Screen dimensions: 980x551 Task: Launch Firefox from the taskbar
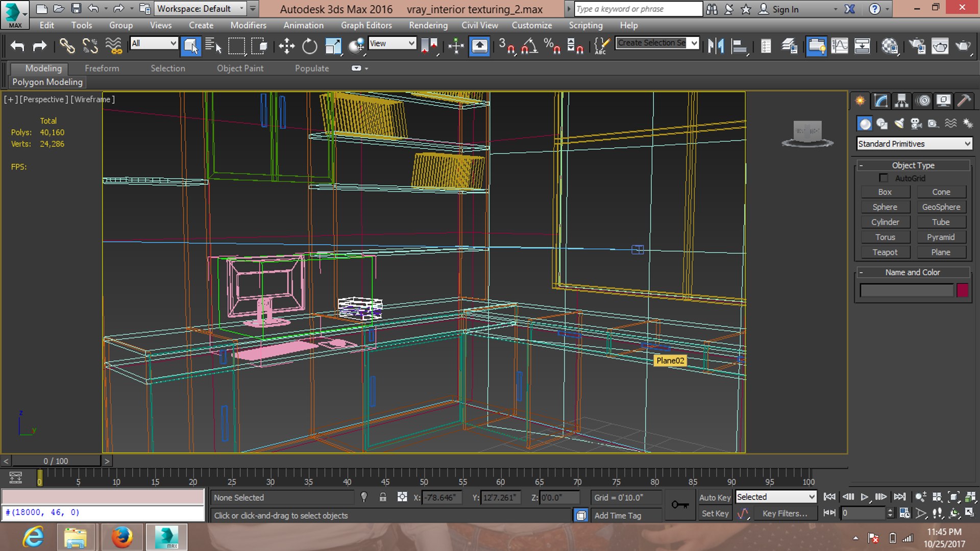pyautogui.click(x=122, y=537)
